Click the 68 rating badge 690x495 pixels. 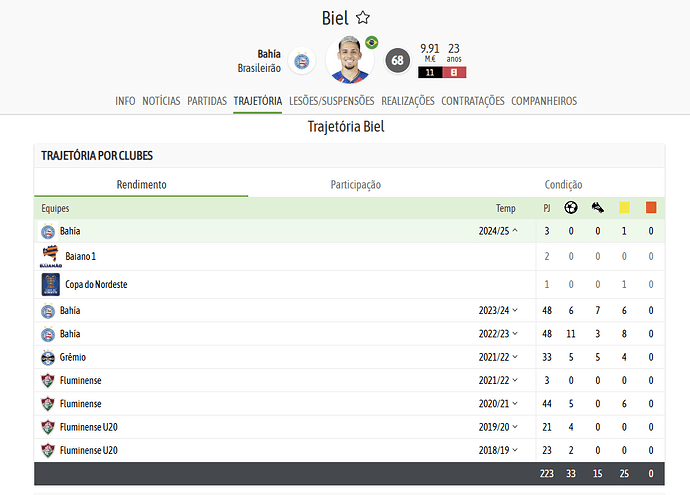tap(397, 60)
